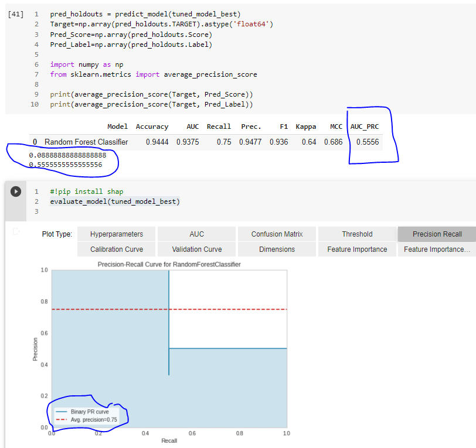The width and height of the screenshot is (476, 448).
Task: Select the Hyperparameters plot type
Action: (x=115, y=234)
